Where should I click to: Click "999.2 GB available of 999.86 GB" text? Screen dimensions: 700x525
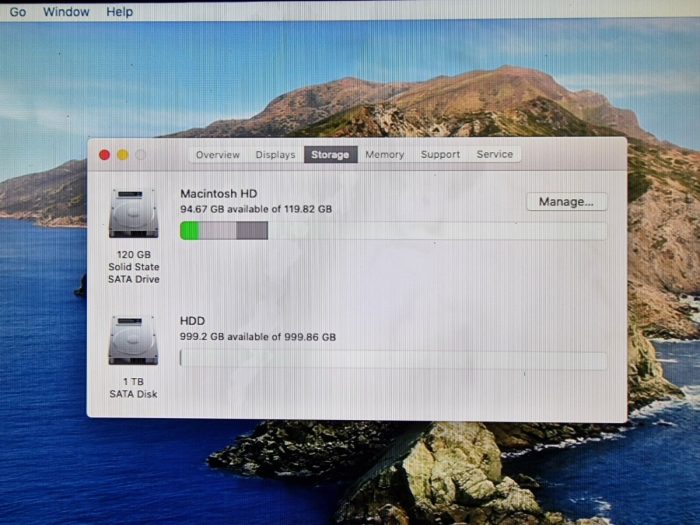pyautogui.click(x=258, y=337)
